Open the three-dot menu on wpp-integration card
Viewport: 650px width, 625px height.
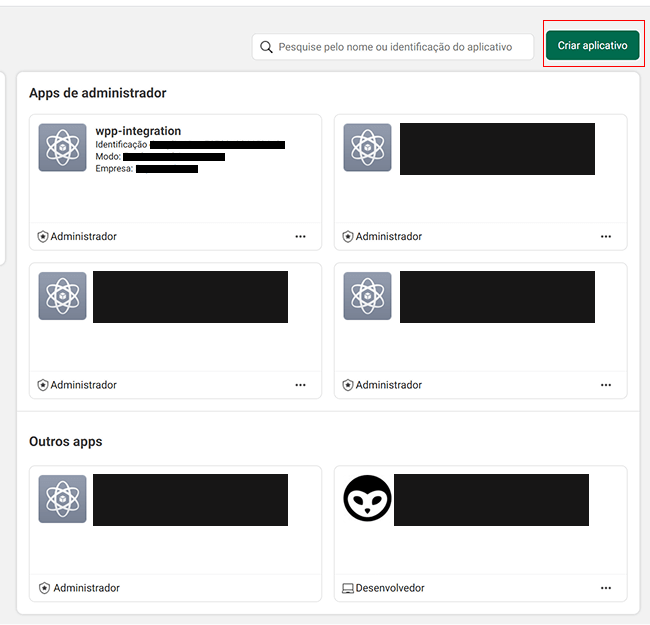(x=300, y=237)
